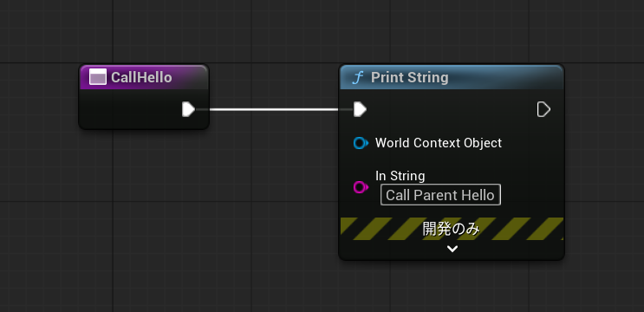Click the CallHello event node icon
644x312 pixels.
point(98,77)
